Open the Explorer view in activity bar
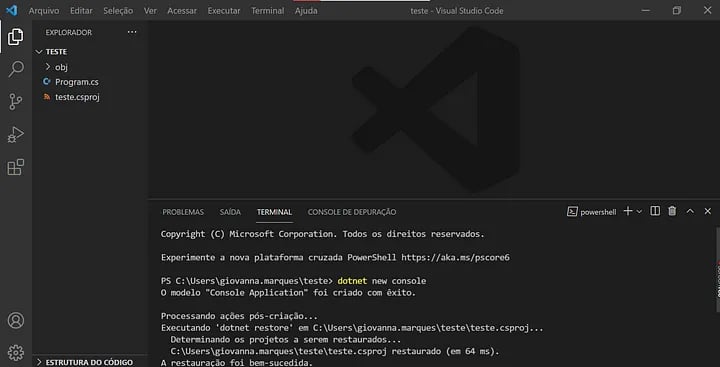 [16, 37]
